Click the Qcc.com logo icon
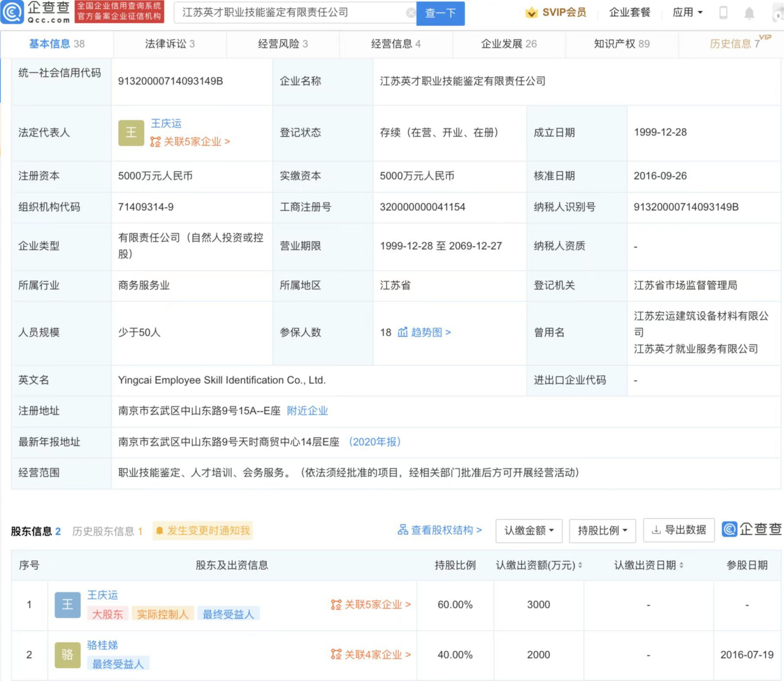The image size is (784, 681). tap(12, 12)
